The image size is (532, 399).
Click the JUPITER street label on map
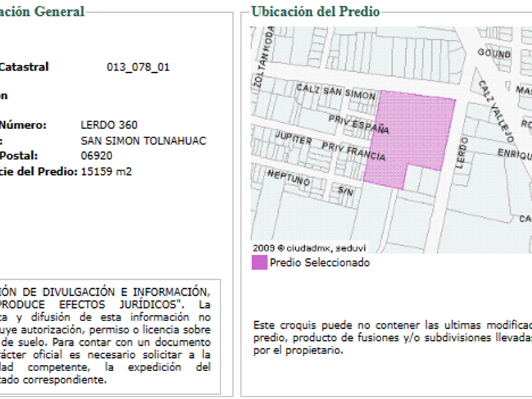coord(294,138)
